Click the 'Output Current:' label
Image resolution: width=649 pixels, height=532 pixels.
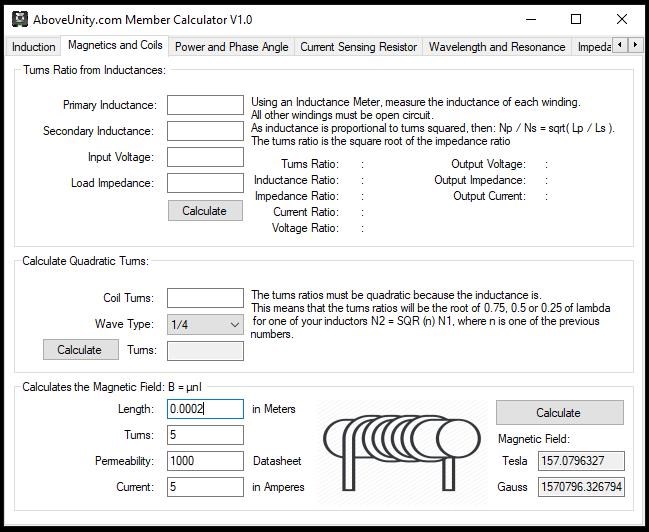[490, 196]
